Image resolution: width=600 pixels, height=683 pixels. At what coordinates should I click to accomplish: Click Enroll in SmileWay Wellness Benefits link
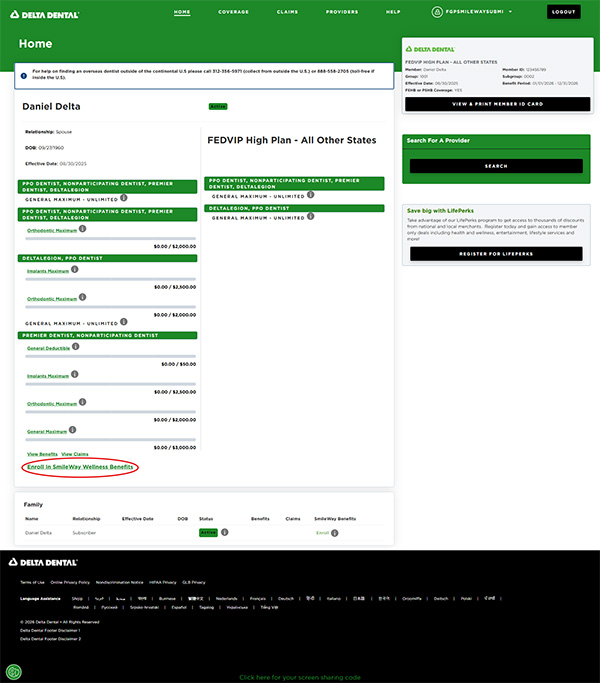80,467
